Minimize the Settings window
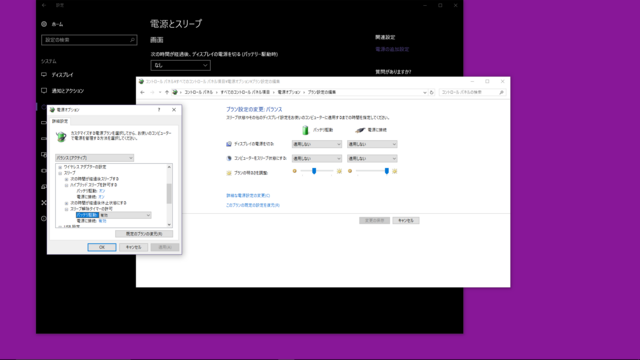This screenshot has height=360, width=640. 425,5
